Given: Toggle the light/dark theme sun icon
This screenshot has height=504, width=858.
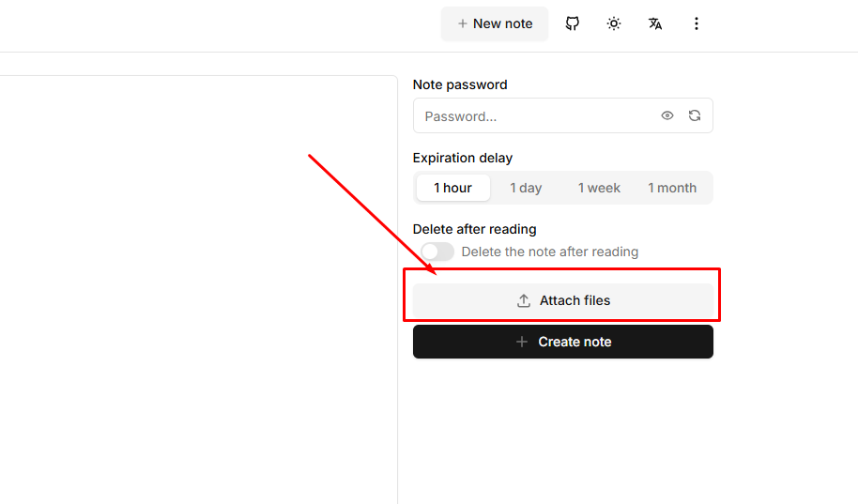Looking at the screenshot, I should (x=614, y=23).
